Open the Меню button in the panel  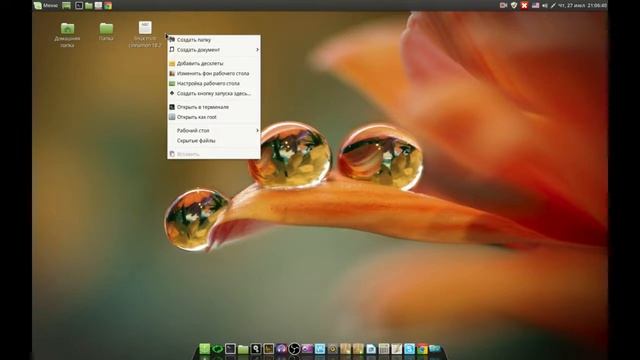tap(46, 5)
